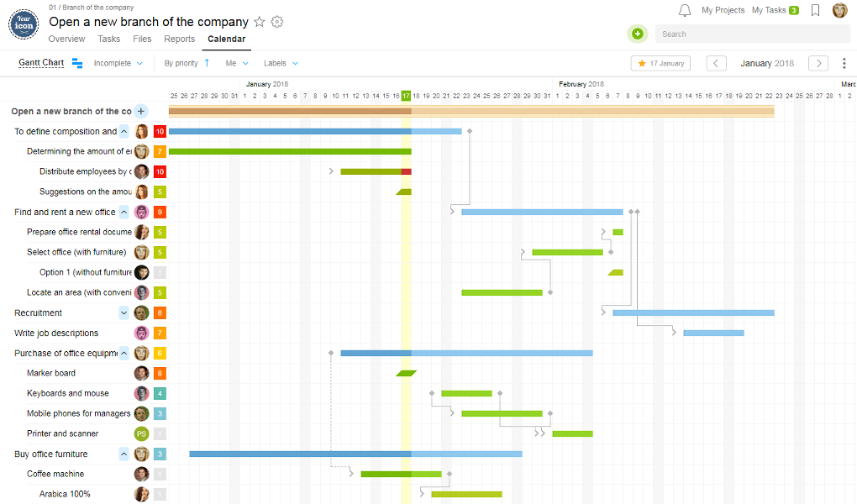The image size is (857, 504).
Task: Add subtask with plus beside project name
Action: 141,111
